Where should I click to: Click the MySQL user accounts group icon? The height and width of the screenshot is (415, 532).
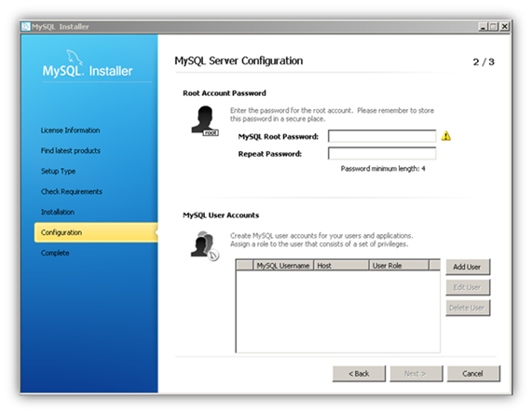[x=205, y=246]
